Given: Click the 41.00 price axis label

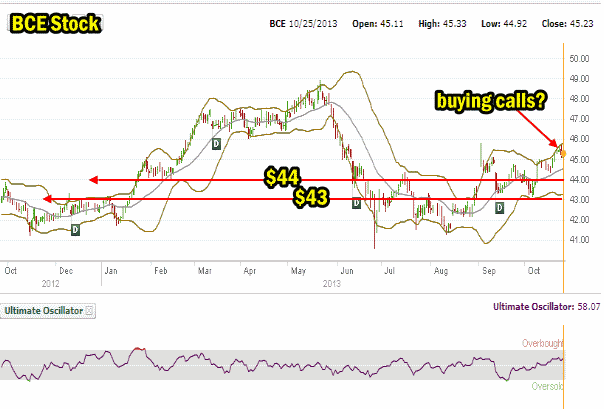Looking at the screenshot, I should (x=579, y=240).
